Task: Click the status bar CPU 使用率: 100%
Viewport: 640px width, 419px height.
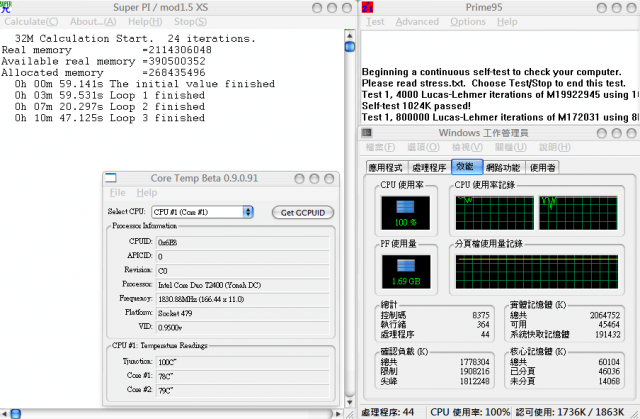Action: pyautogui.click(x=470, y=412)
